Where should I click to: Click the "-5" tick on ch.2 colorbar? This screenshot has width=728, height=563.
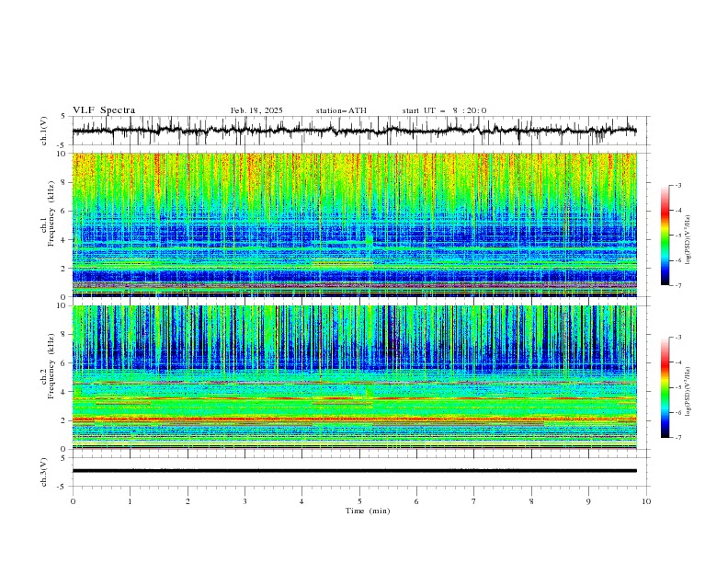[x=677, y=387]
